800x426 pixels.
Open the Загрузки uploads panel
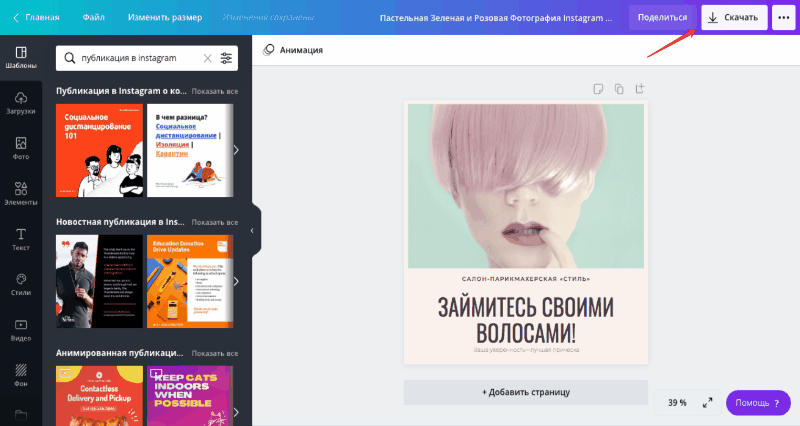(x=21, y=103)
